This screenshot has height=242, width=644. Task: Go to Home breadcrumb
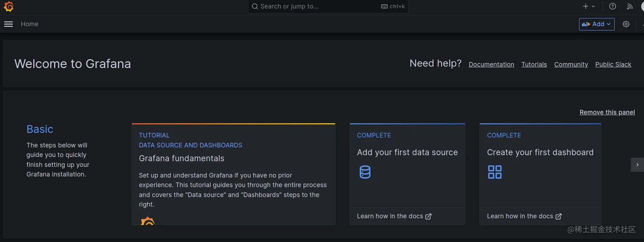29,24
